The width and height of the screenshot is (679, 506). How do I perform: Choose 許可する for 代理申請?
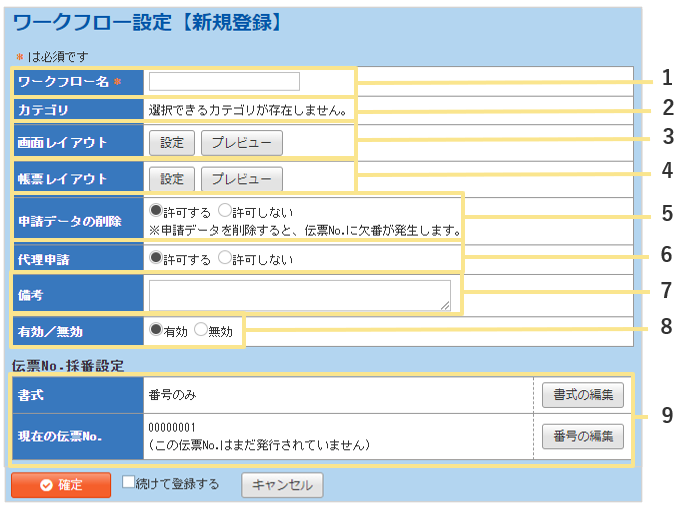155,258
